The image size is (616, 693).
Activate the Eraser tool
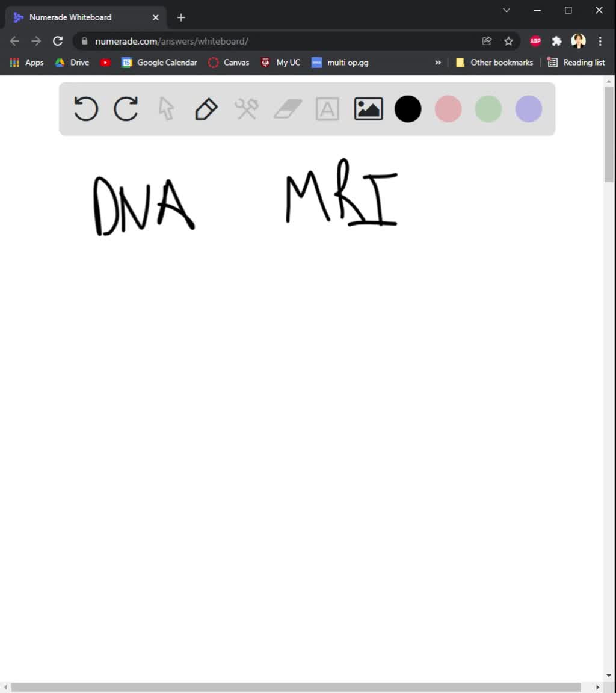point(287,109)
